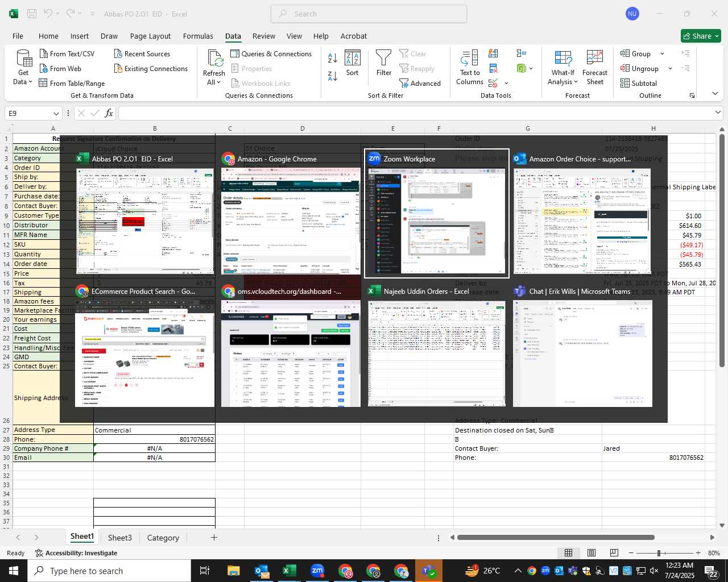Sort A to Z ascending

tap(333, 57)
